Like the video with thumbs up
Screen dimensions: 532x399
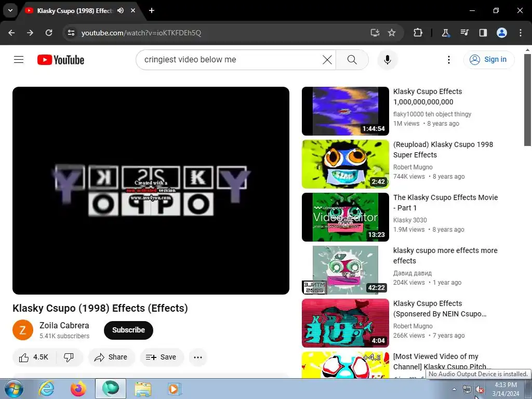click(x=34, y=357)
